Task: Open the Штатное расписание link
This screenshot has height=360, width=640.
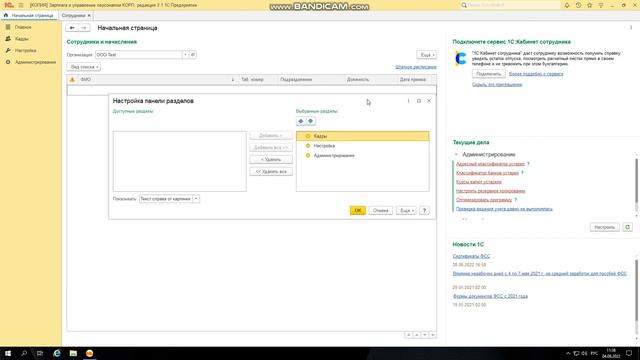Action: [416, 67]
